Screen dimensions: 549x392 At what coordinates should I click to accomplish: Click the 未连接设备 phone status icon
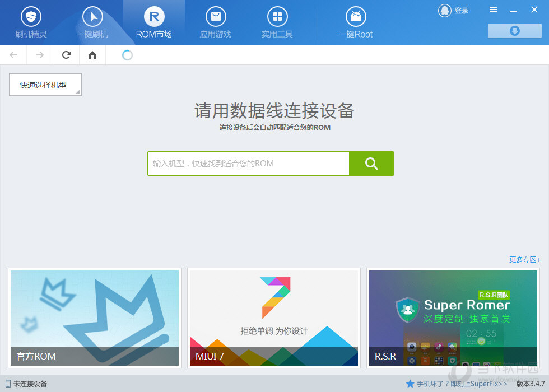(x=8, y=384)
